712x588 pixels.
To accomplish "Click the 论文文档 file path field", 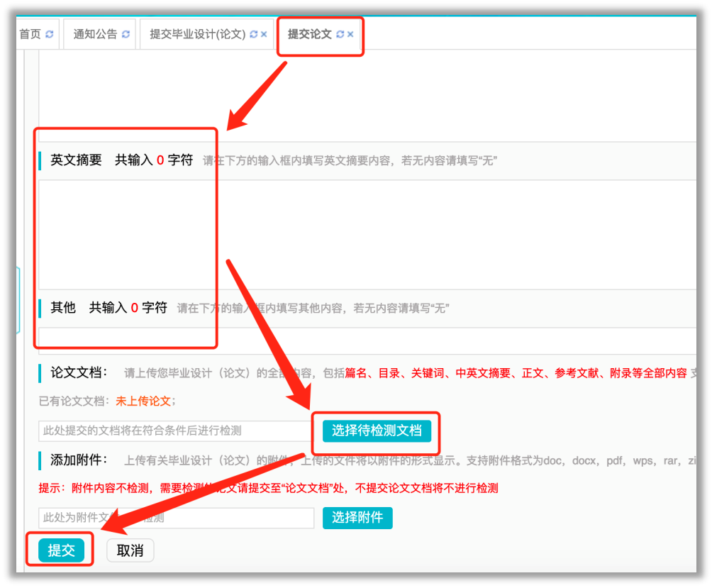I will pyautogui.click(x=175, y=431).
